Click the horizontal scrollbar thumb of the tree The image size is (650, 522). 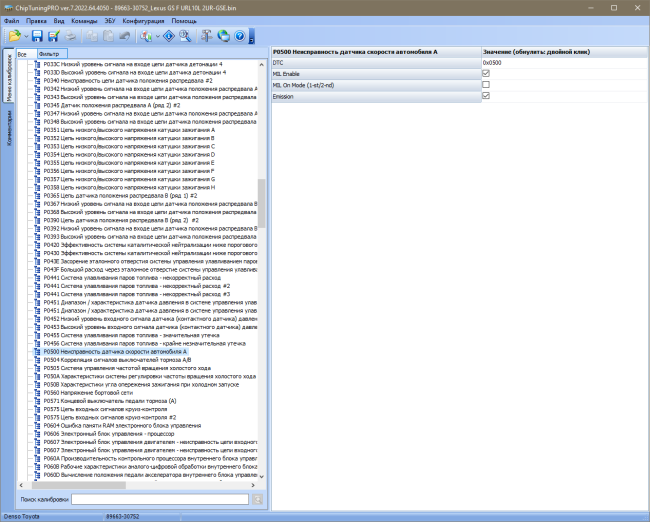pyautogui.click(x=79, y=485)
